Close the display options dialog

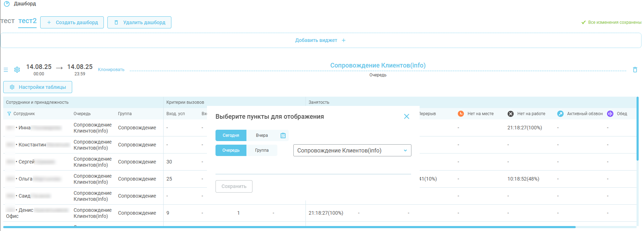[406, 117]
